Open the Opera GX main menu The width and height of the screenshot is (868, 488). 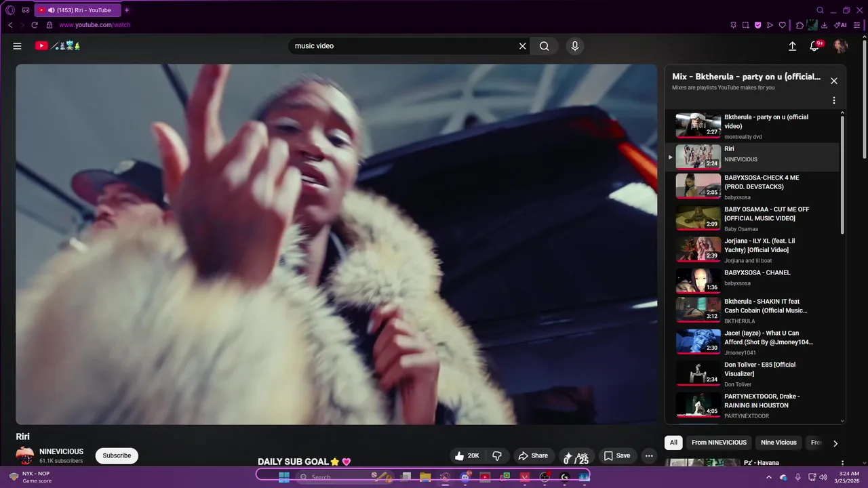(x=10, y=10)
